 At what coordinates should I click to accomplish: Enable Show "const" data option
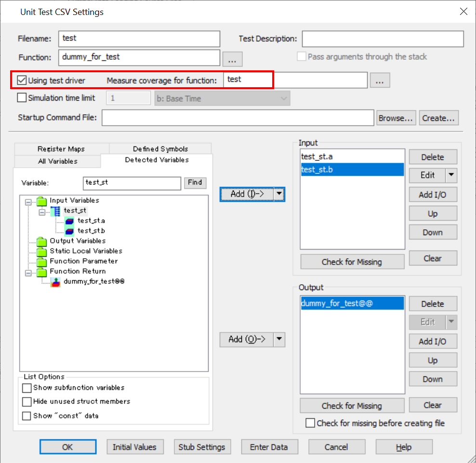click(26, 416)
